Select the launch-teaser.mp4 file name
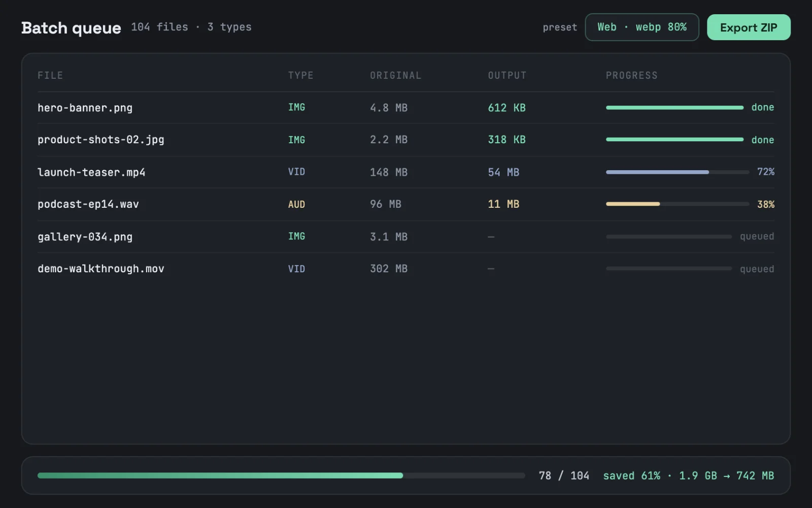The width and height of the screenshot is (812, 508). [91, 172]
